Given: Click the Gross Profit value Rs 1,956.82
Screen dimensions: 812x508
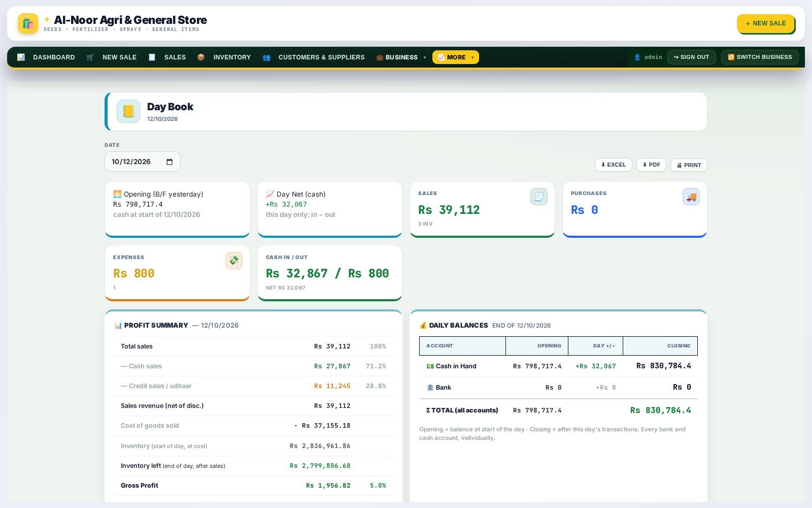Looking at the screenshot, I should click(x=328, y=486).
